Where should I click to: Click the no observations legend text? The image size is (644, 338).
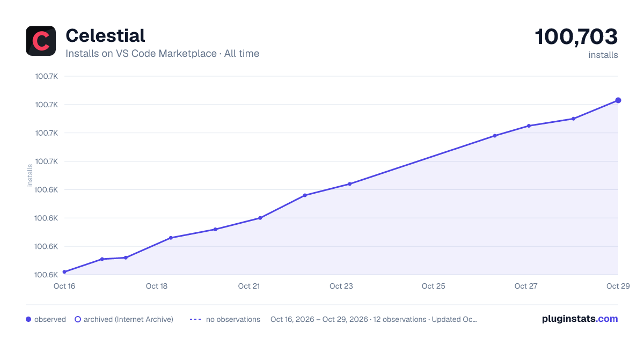coord(233,319)
